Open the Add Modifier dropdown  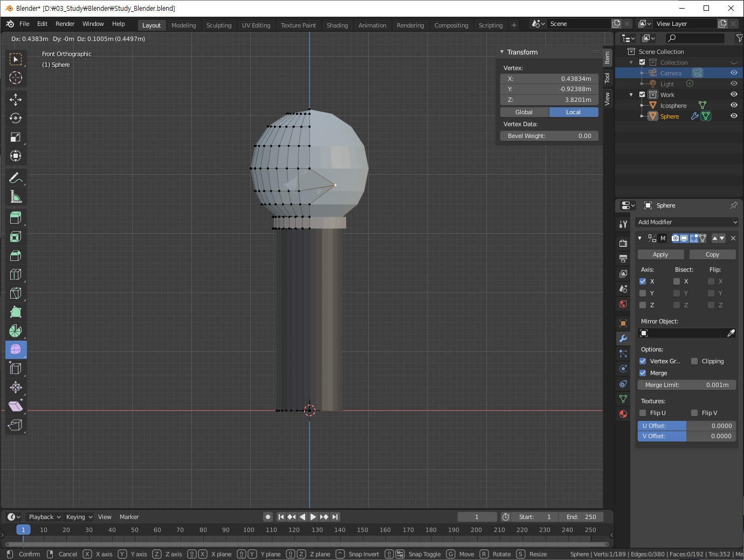coord(687,222)
